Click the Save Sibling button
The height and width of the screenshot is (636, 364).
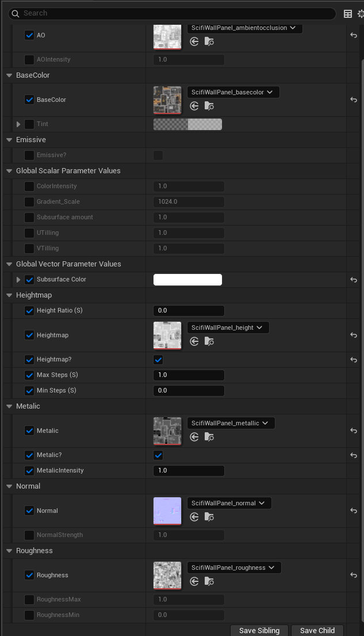259,630
